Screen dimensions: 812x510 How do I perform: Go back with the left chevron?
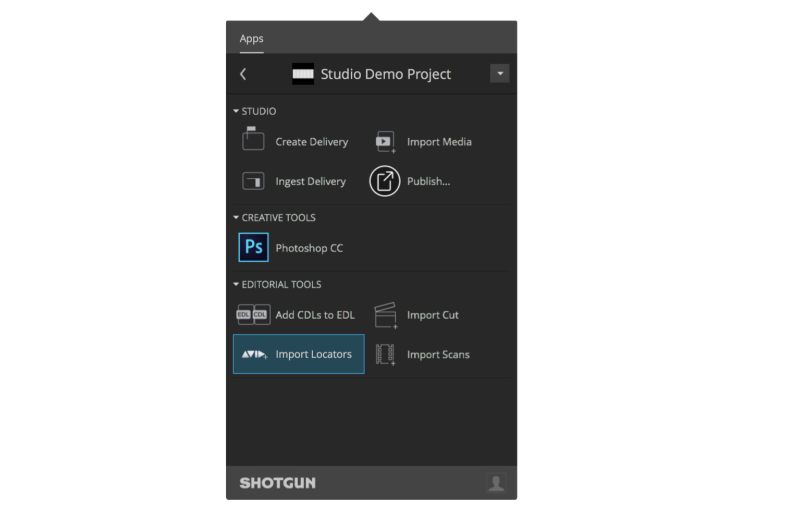point(243,74)
